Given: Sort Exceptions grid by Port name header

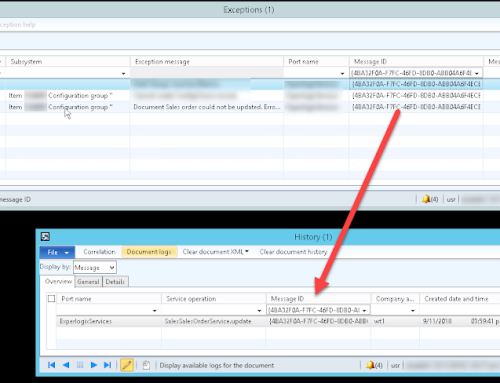Looking at the screenshot, I should [316, 62].
